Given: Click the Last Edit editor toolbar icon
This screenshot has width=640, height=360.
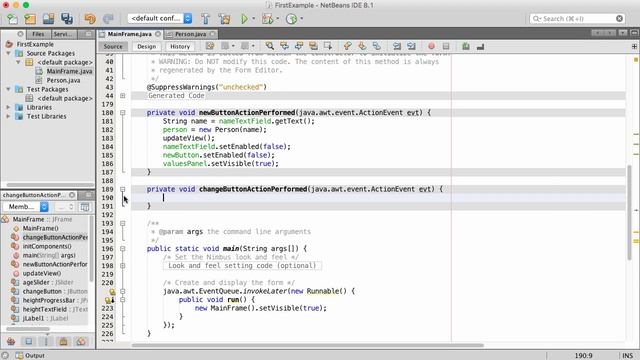Looking at the screenshot, I should [x=210, y=46].
